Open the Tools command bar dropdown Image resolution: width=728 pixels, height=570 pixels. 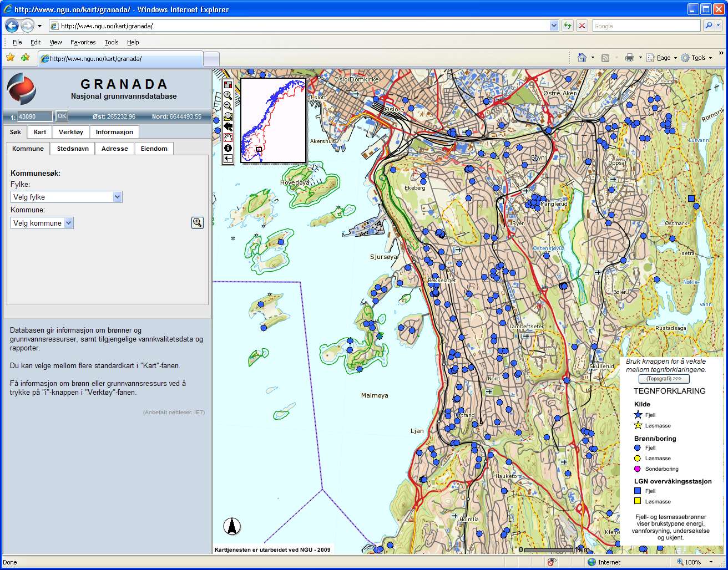pyautogui.click(x=697, y=58)
